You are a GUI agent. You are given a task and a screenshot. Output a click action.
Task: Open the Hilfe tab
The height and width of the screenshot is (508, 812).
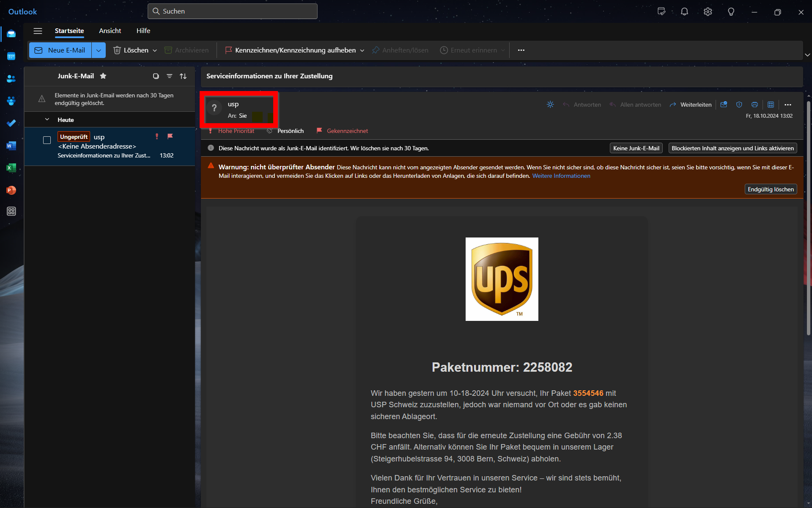[143, 31]
